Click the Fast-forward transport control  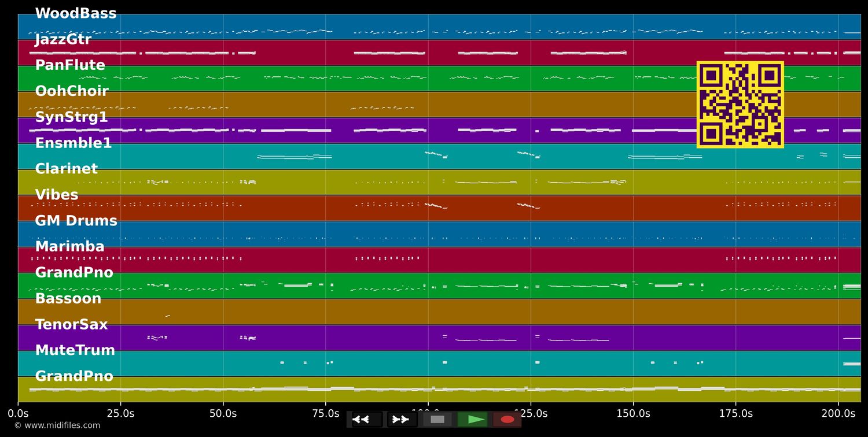coord(401,419)
